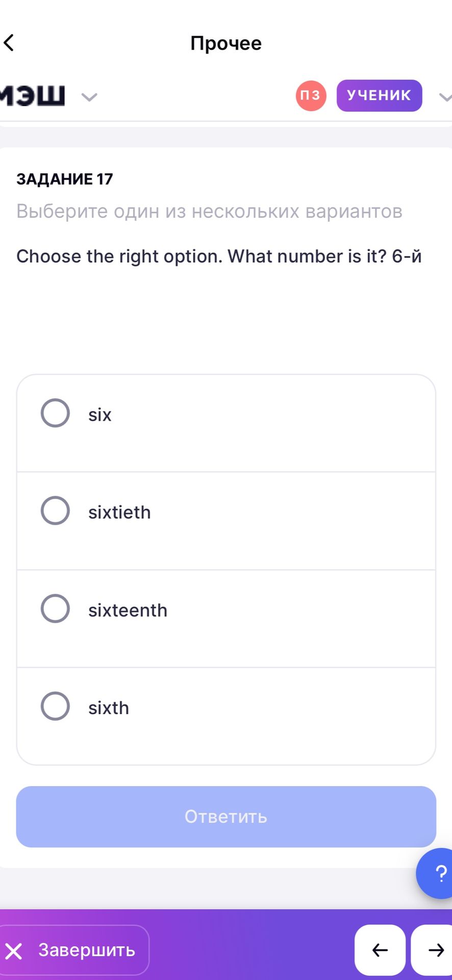This screenshot has width=452, height=980.
Task: Expand the dropdown arrow right of УЧЕНИК
Action: [x=445, y=96]
